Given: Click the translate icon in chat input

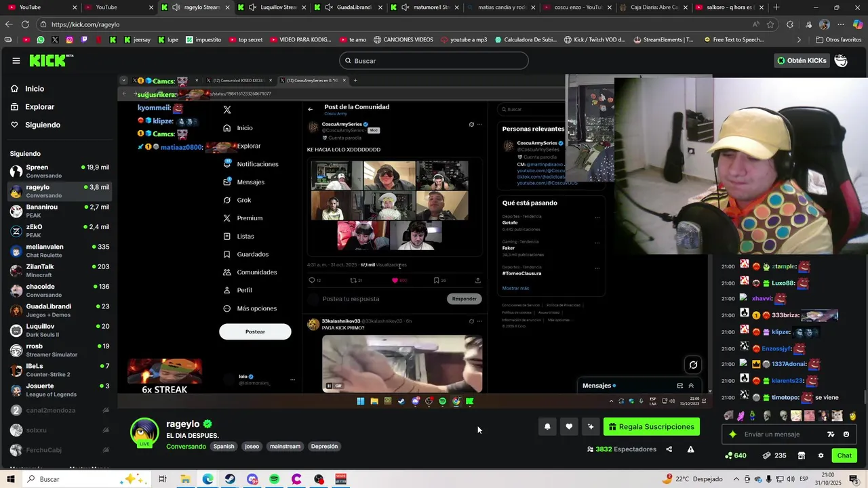Looking at the screenshot, I should 831,434.
